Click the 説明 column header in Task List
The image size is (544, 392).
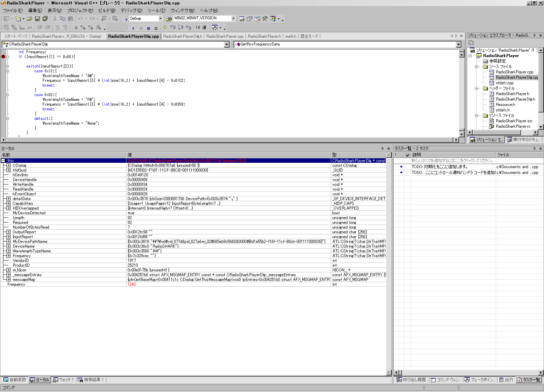[x=453, y=155]
